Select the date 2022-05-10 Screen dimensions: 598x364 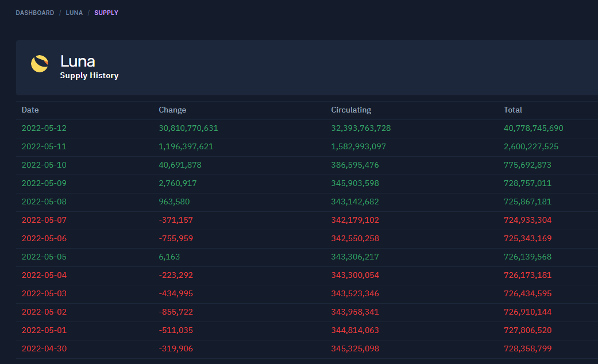[x=44, y=165]
